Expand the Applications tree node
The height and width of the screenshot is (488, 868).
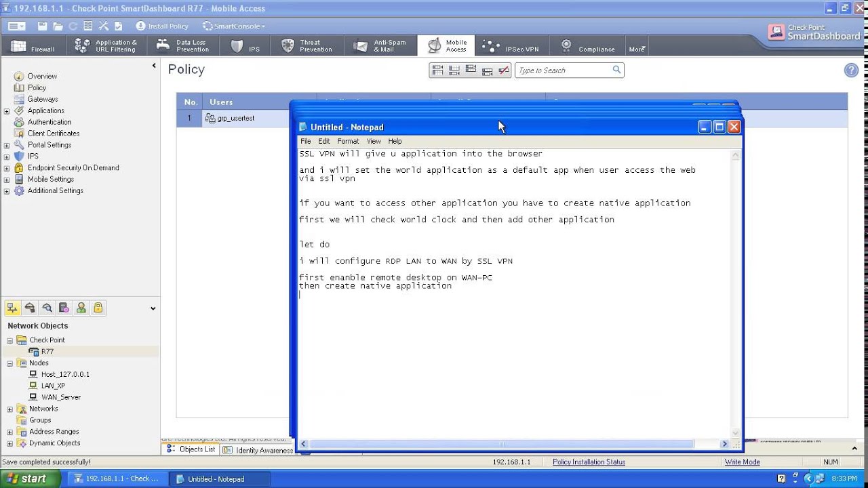(7, 110)
